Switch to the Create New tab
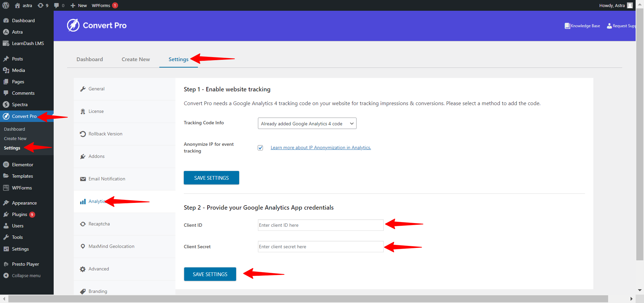The height and width of the screenshot is (303, 644). (x=136, y=59)
